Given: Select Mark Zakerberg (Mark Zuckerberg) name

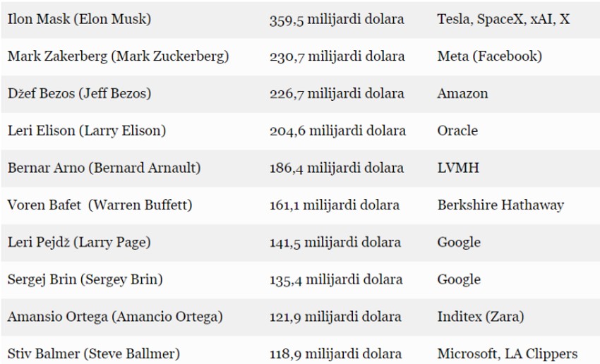Looking at the screenshot, I should pyautogui.click(x=118, y=56).
